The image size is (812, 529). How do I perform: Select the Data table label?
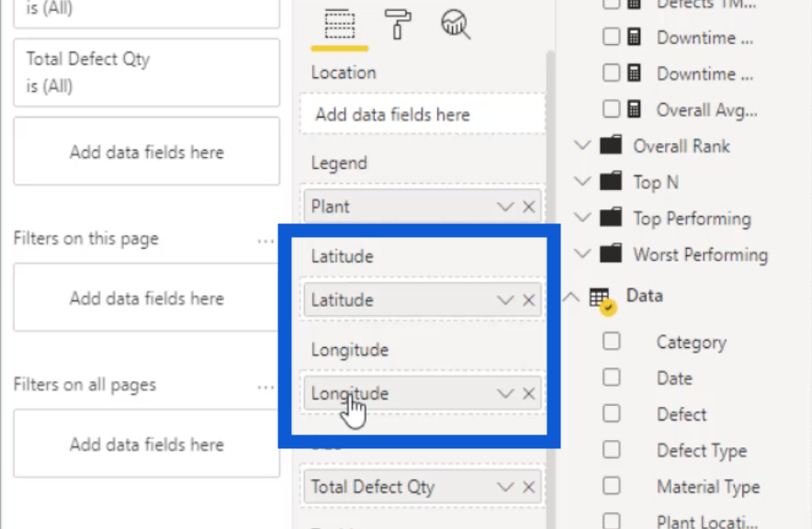point(644,296)
